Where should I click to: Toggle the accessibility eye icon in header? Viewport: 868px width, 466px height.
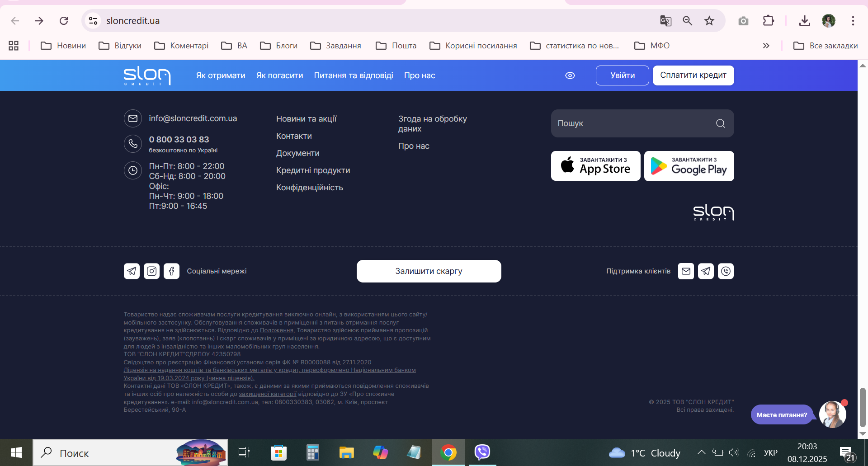(x=570, y=75)
